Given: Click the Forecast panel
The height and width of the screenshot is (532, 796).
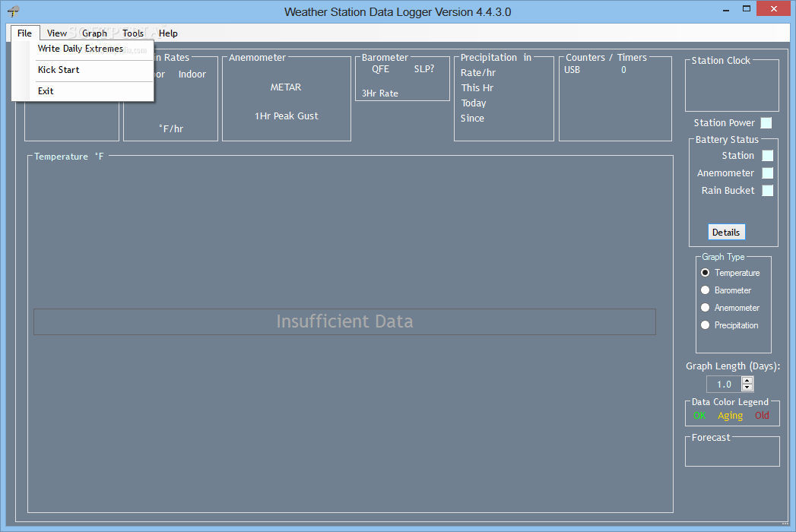Looking at the screenshot, I should [732, 450].
